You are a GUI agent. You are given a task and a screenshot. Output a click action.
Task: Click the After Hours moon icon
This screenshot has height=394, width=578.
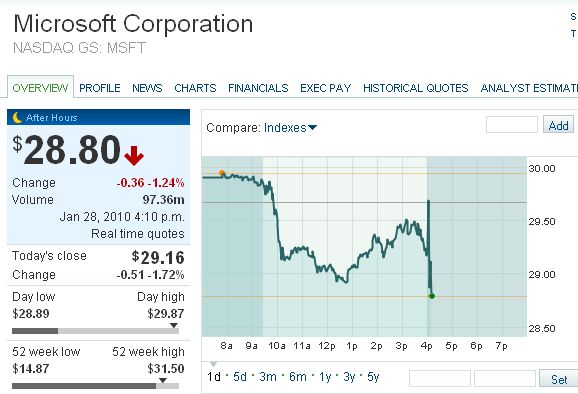pos(17,118)
